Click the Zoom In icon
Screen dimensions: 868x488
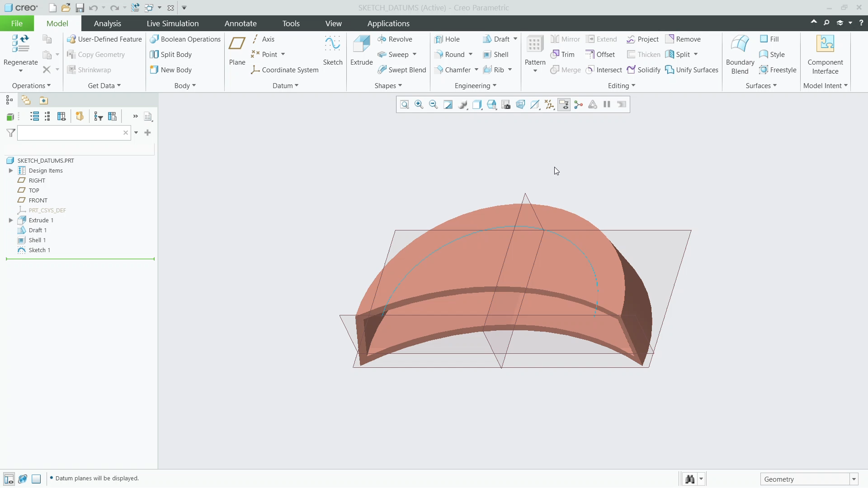(419, 105)
